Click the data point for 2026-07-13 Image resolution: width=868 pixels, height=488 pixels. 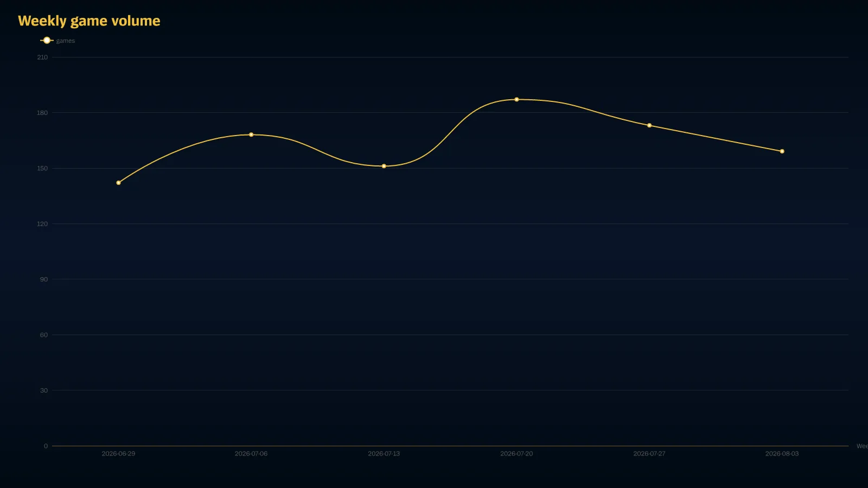(384, 166)
